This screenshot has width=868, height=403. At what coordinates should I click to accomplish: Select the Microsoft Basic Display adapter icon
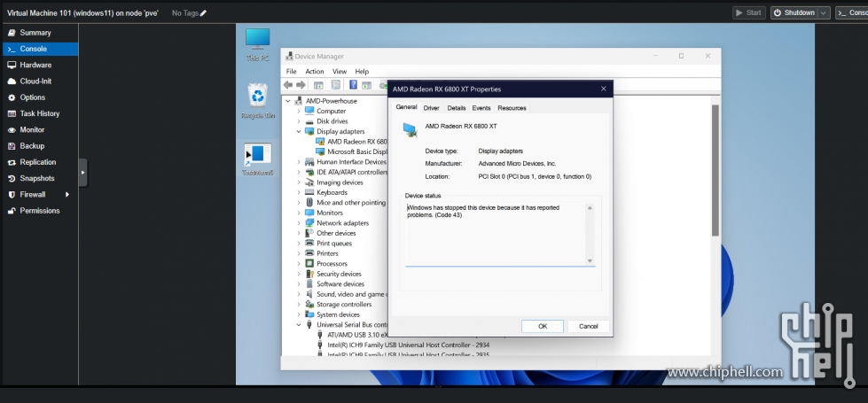pyautogui.click(x=320, y=151)
